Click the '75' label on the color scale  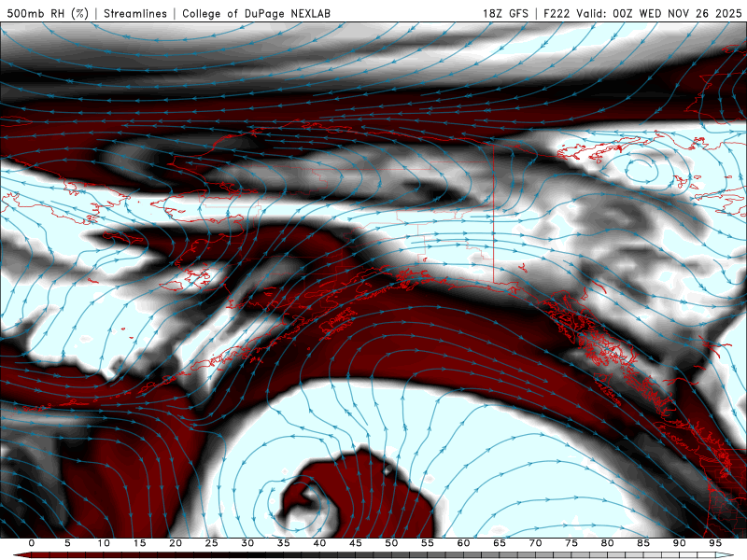click(x=571, y=543)
